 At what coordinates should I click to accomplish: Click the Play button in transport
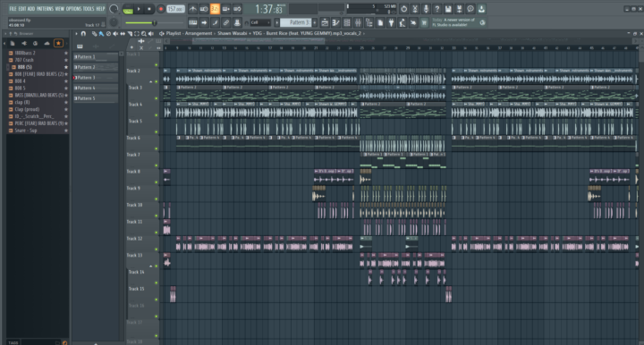click(x=139, y=9)
